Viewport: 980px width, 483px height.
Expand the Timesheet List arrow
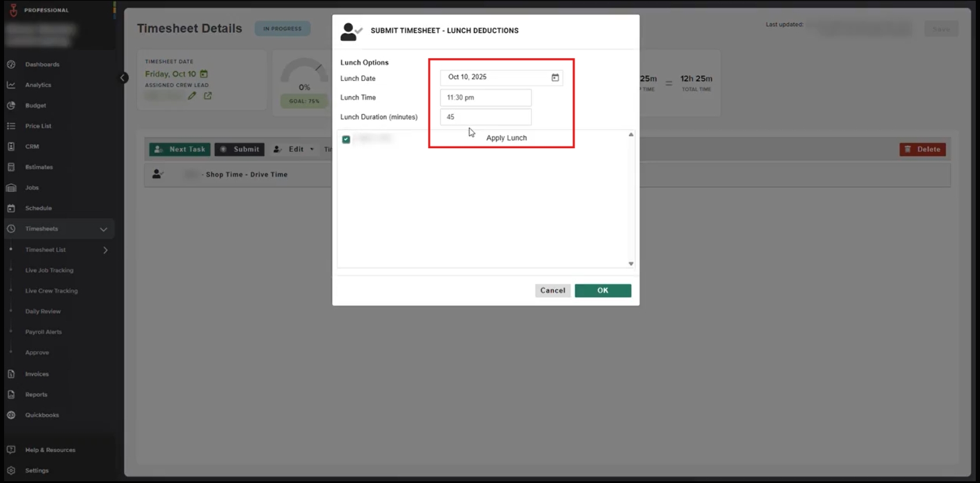click(x=106, y=250)
